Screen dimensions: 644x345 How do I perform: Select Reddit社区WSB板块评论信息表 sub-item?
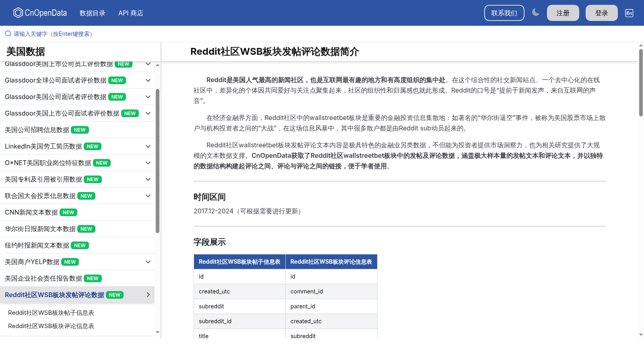(51, 326)
